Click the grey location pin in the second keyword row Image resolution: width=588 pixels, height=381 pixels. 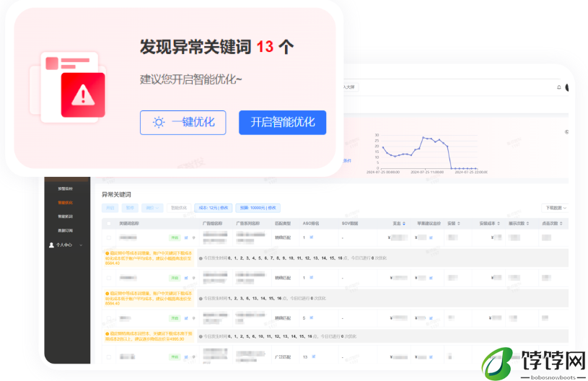click(x=194, y=278)
